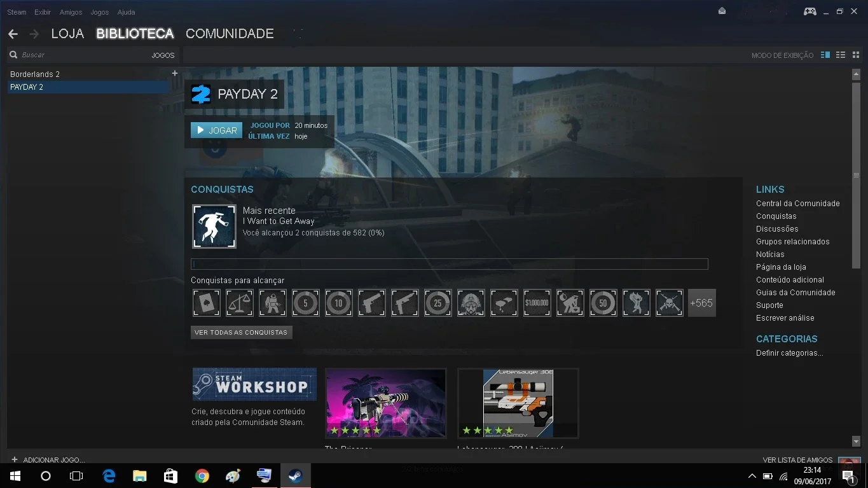Click the PAYDAY 2 blue logo icon

tap(201, 94)
